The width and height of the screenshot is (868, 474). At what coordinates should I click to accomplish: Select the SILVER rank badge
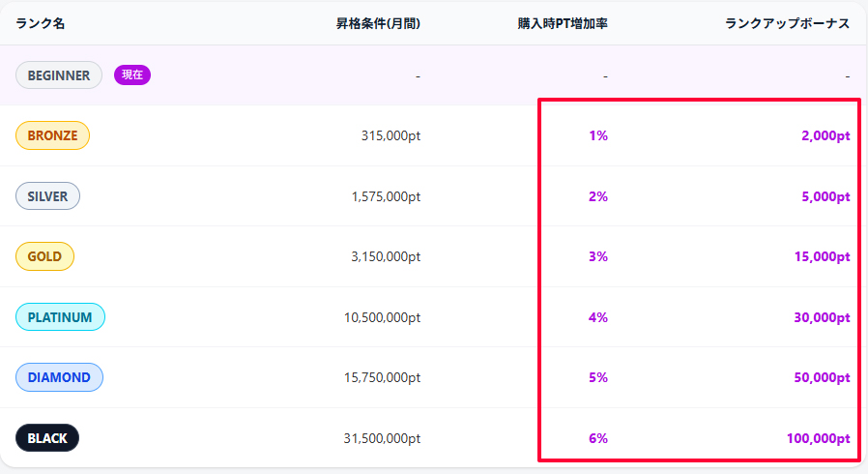(x=47, y=196)
